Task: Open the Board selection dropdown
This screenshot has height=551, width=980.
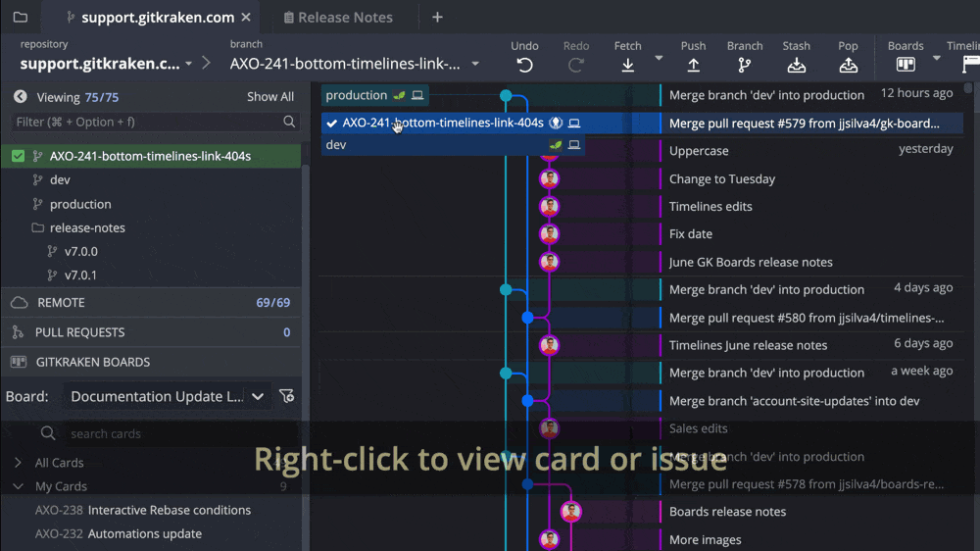Action: (167, 396)
